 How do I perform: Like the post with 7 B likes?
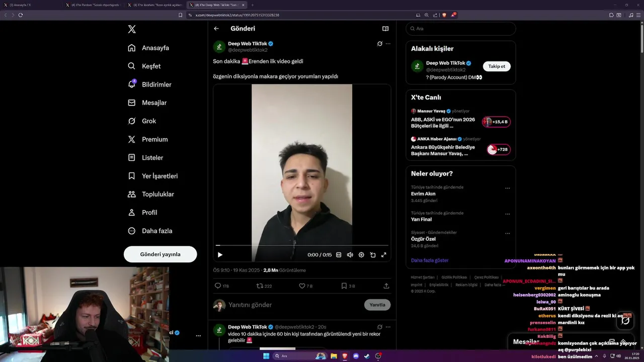coord(305,286)
